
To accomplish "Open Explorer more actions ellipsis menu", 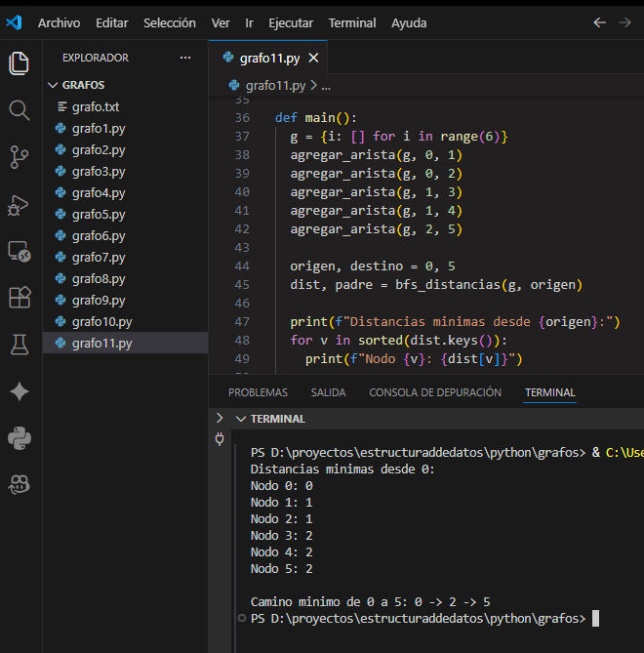I will 185,58.
